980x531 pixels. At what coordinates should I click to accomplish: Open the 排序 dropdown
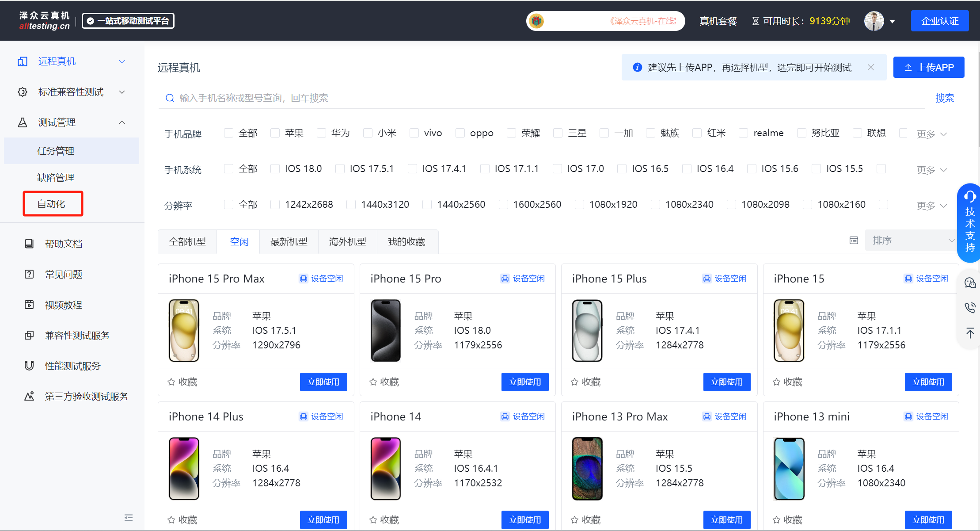pyautogui.click(x=912, y=240)
